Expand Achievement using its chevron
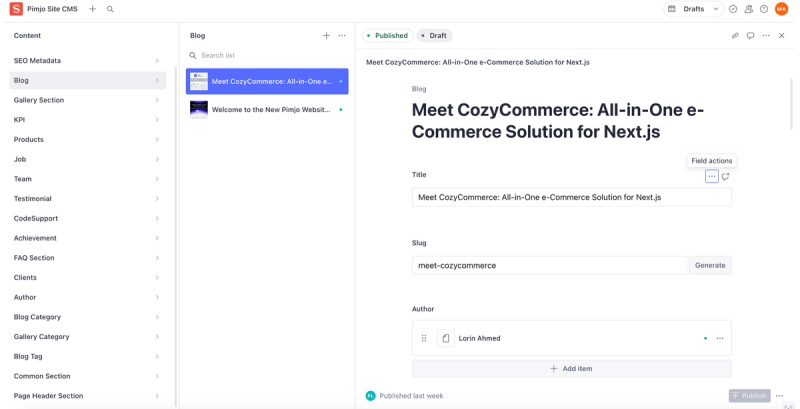The width and height of the screenshot is (800, 409). pos(157,238)
